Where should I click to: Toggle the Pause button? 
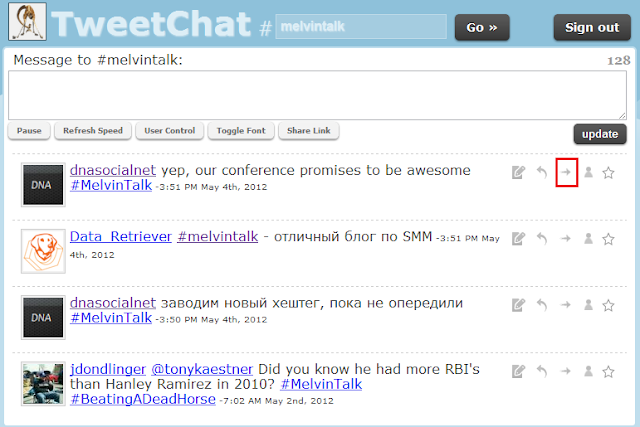pyautogui.click(x=29, y=131)
